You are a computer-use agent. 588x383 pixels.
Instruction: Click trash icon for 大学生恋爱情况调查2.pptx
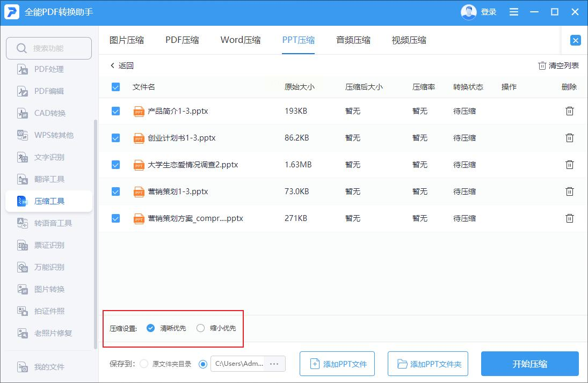coord(569,165)
